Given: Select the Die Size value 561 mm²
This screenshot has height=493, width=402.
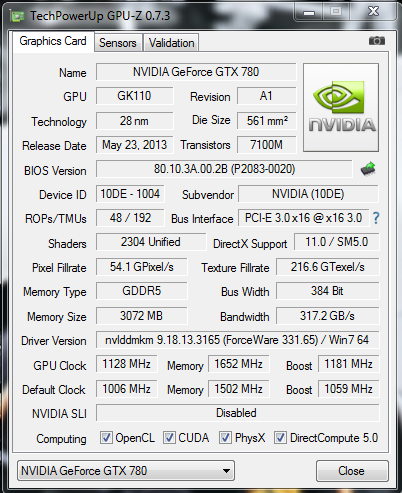Looking at the screenshot, I should pyautogui.click(x=266, y=121).
